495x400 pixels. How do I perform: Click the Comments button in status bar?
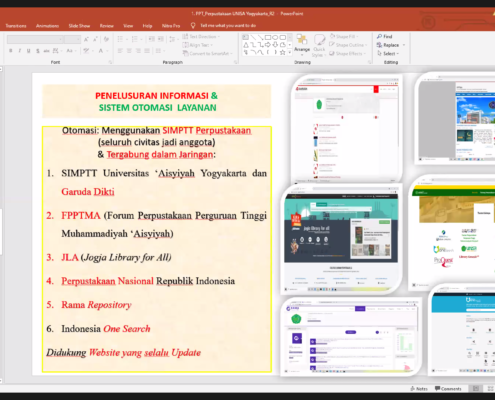(x=448, y=389)
